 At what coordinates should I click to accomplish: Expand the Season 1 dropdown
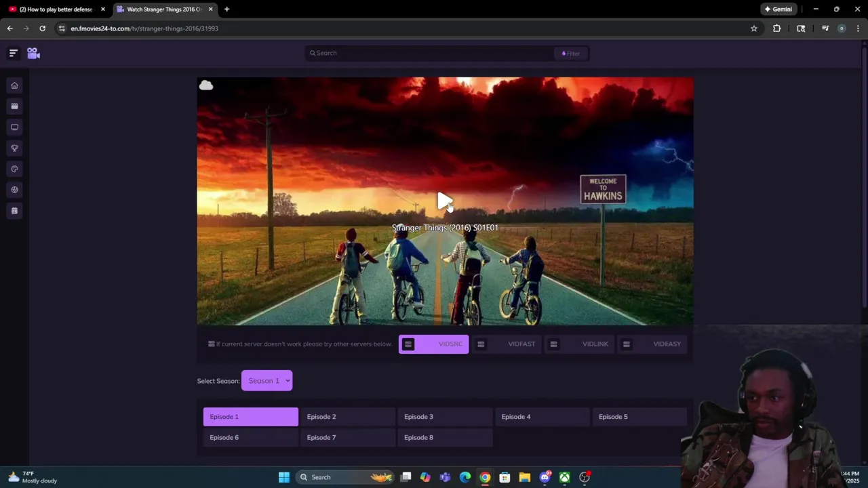coord(267,381)
